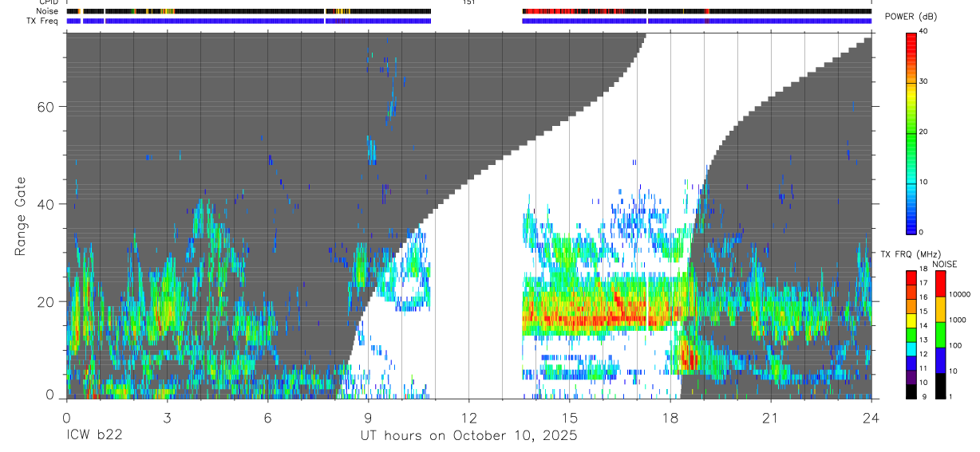980x452 pixels.
Task: Select the x-axis tick label "9"
Action: click(x=368, y=419)
